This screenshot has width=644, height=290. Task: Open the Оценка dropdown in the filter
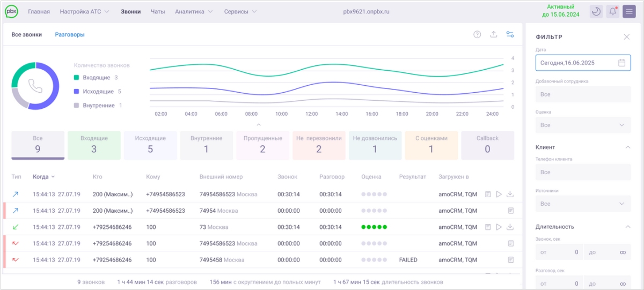(583, 125)
